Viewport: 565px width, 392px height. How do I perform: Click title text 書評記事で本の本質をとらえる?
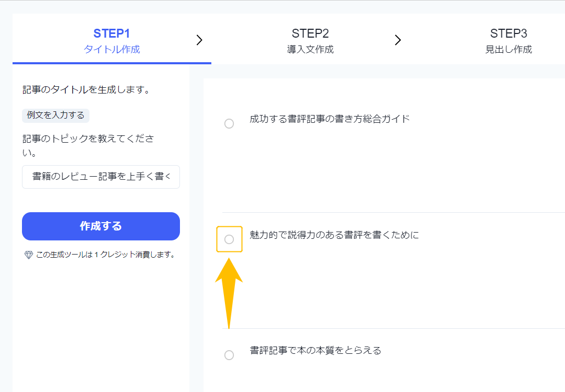[x=315, y=351]
